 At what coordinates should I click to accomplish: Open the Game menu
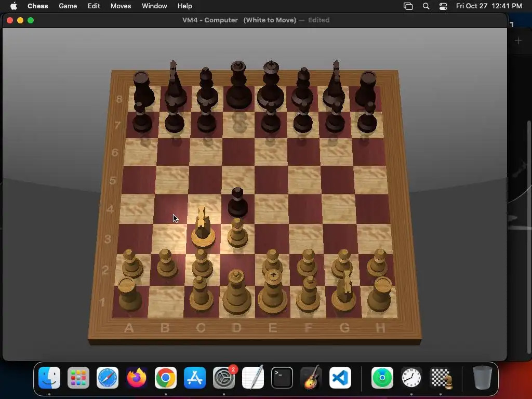68,6
